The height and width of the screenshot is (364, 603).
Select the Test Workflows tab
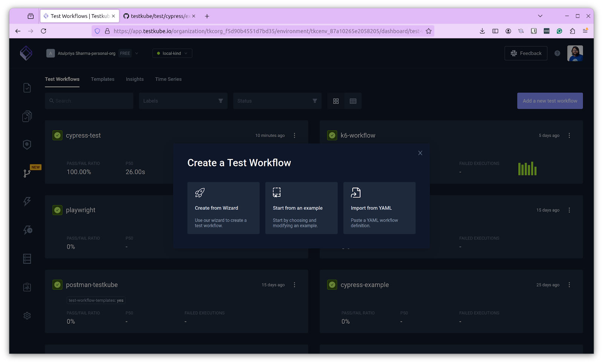[x=62, y=79]
